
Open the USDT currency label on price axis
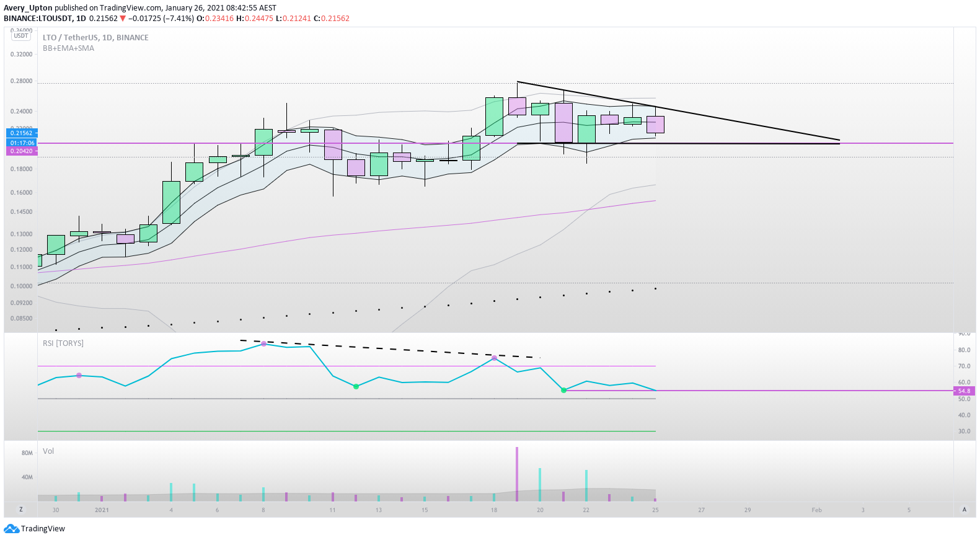click(x=21, y=36)
